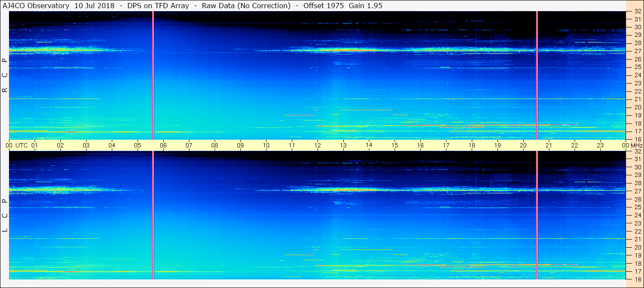Click the 20 hour tick label on time axis
The image size is (644, 288).
[x=523, y=145]
